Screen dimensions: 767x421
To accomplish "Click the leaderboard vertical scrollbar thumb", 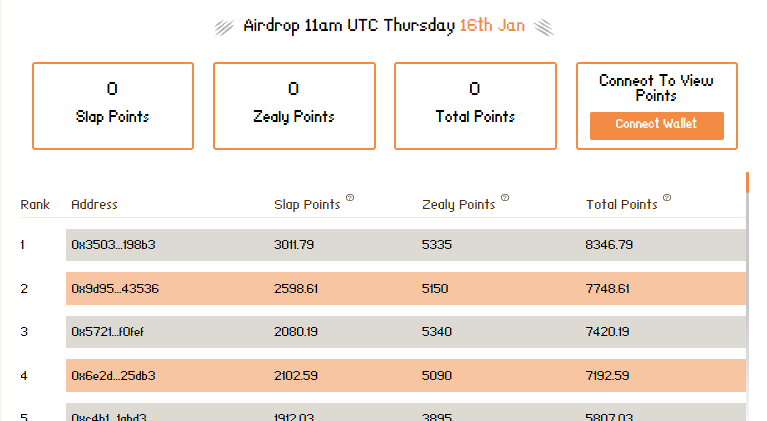I will tap(747, 182).
